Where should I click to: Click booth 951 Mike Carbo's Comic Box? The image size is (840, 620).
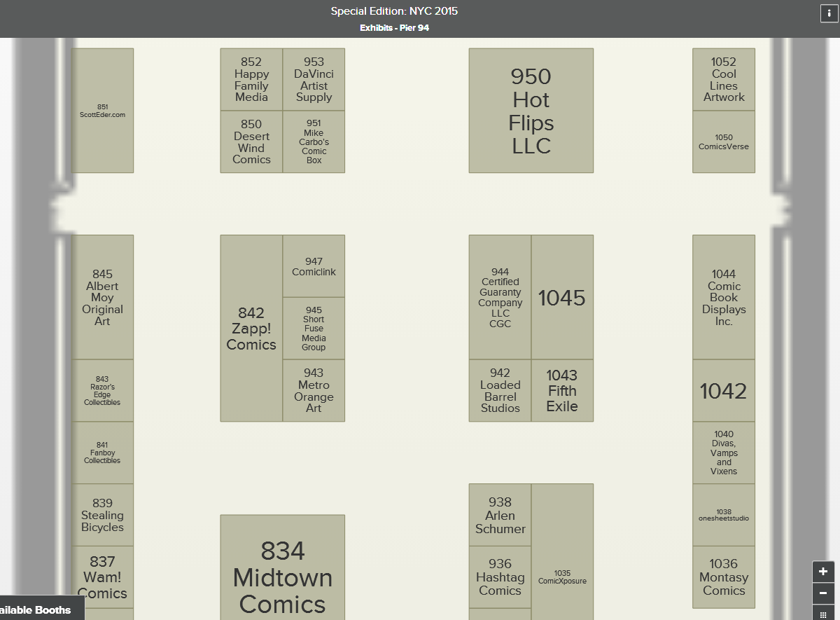pyautogui.click(x=314, y=142)
